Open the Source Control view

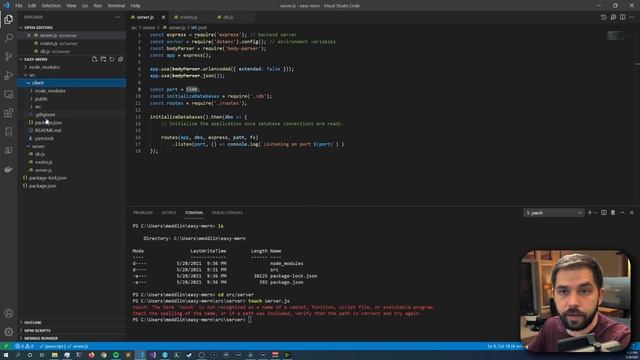pos(9,57)
